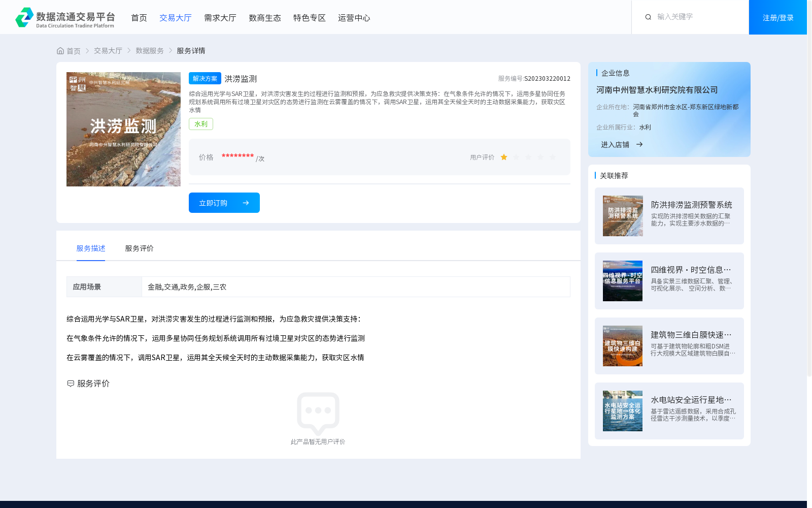812x508 pixels.
Task: Open 水电站安全运行 recommendation thumbnail
Action: (623, 411)
